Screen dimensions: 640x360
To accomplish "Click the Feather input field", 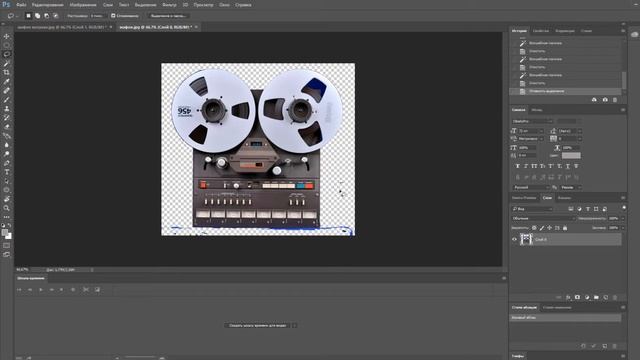I will (x=98, y=16).
